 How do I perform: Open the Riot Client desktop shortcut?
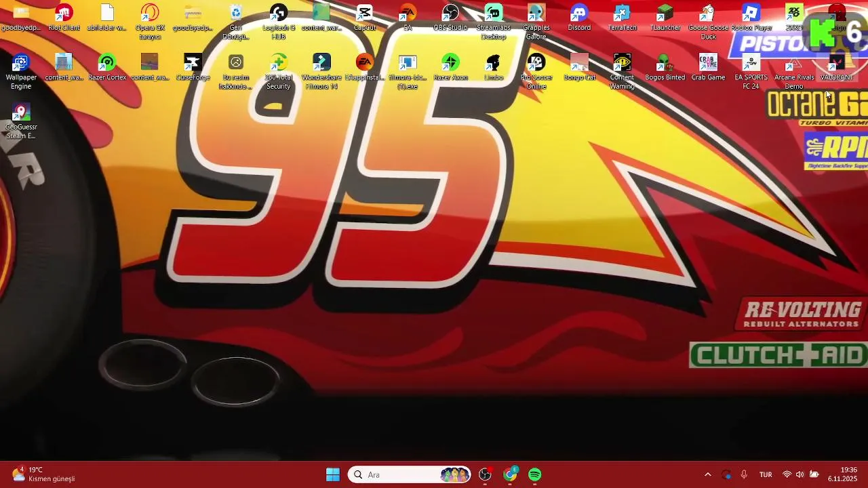(x=64, y=18)
